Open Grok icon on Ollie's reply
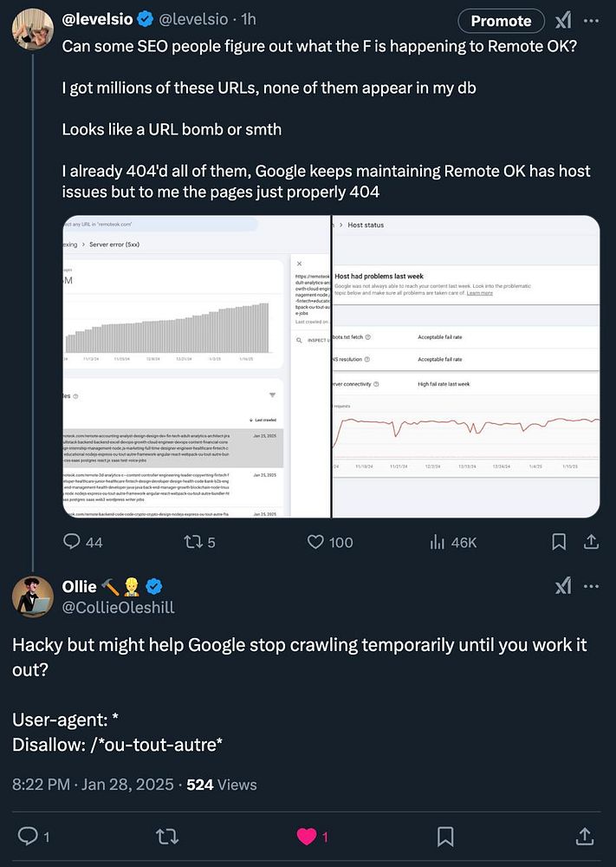This screenshot has width=616, height=867. tap(562, 587)
